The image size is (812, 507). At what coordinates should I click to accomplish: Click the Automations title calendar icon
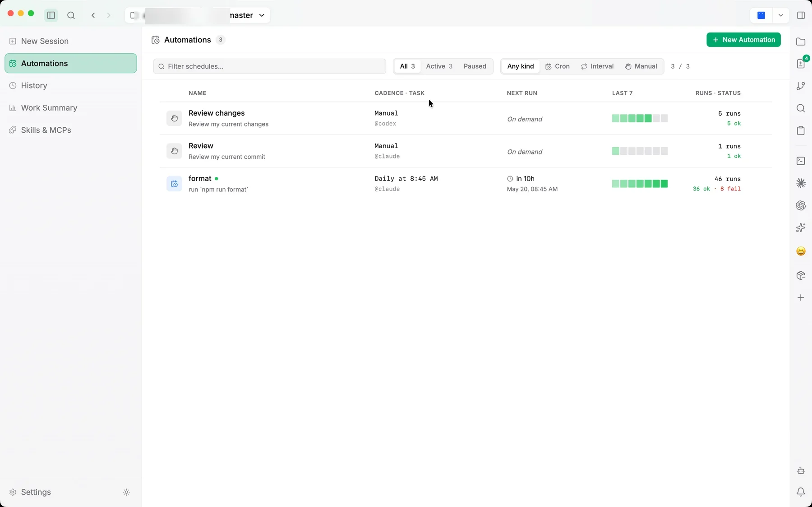[156, 40]
